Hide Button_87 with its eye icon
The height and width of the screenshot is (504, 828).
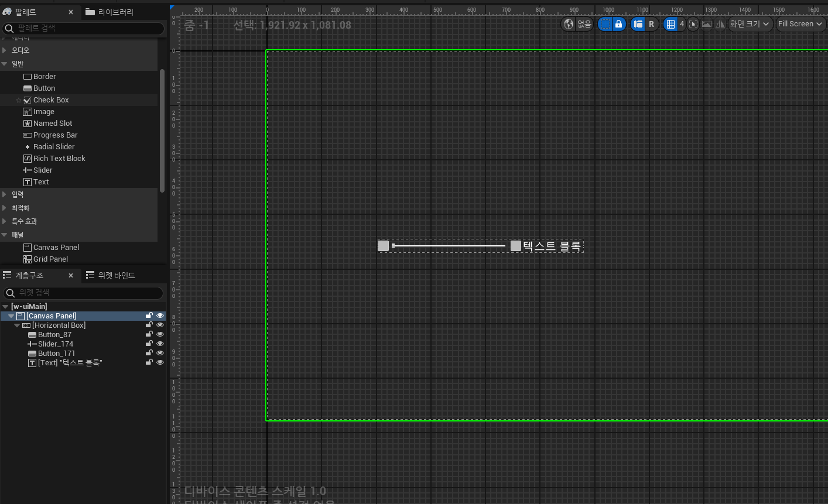(160, 334)
